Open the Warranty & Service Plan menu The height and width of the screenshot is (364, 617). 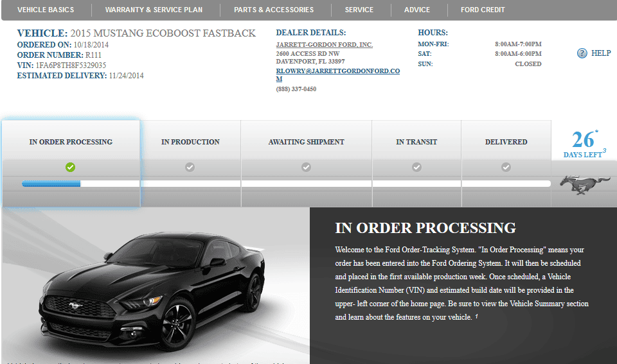click(154, 10)
